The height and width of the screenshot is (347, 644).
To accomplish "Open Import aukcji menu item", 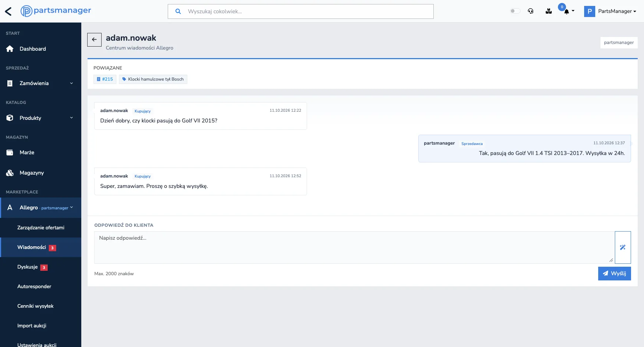I will (x=41, y=326).
